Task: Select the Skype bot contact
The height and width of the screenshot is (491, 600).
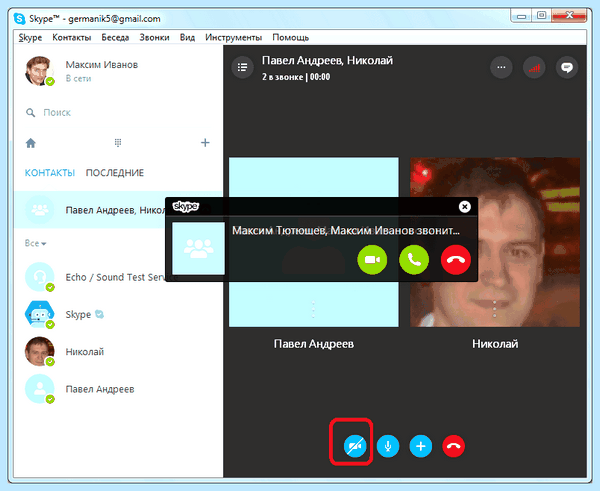Action: point(118,314)
